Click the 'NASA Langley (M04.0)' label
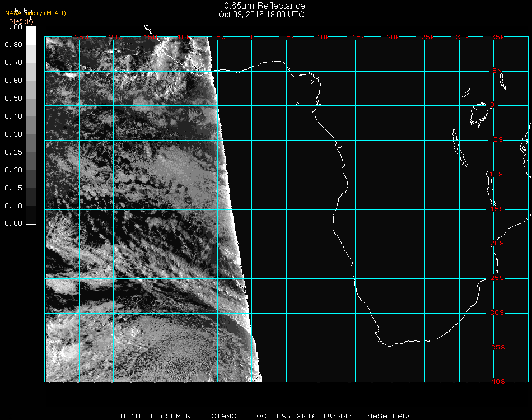 35,13
